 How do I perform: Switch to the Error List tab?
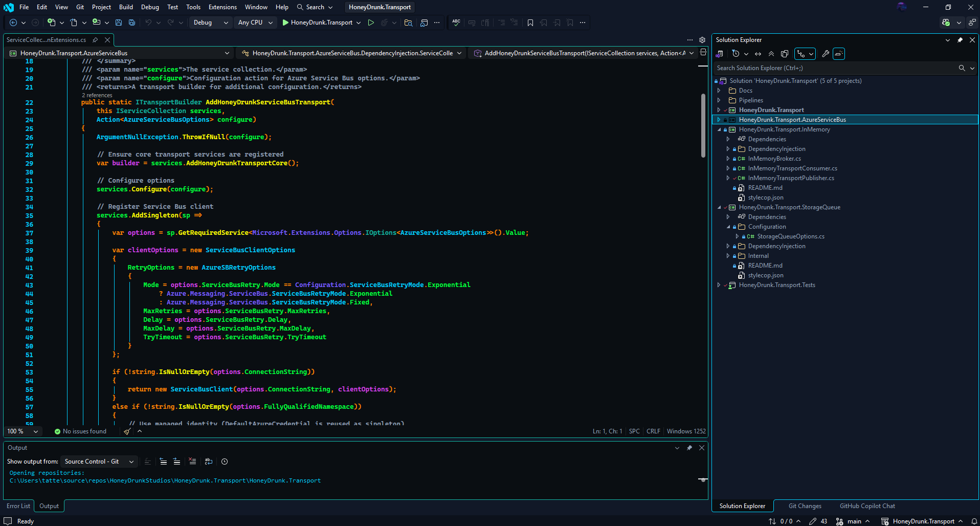click(x=18, y=506)
